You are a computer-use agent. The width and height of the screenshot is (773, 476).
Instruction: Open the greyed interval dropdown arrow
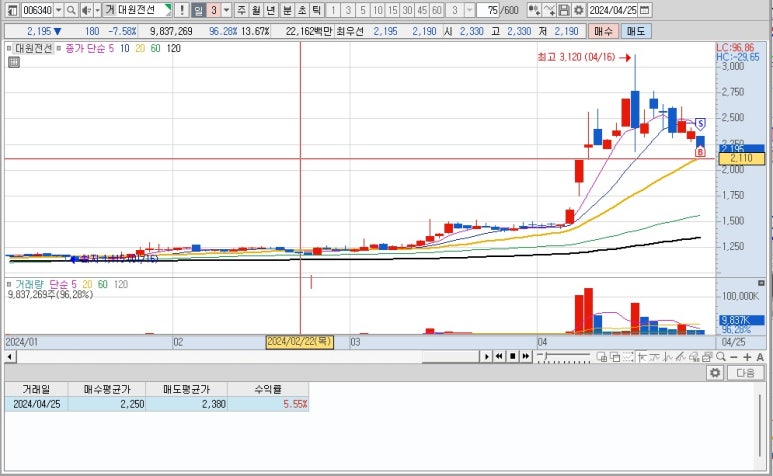click(x=470, y=10)
